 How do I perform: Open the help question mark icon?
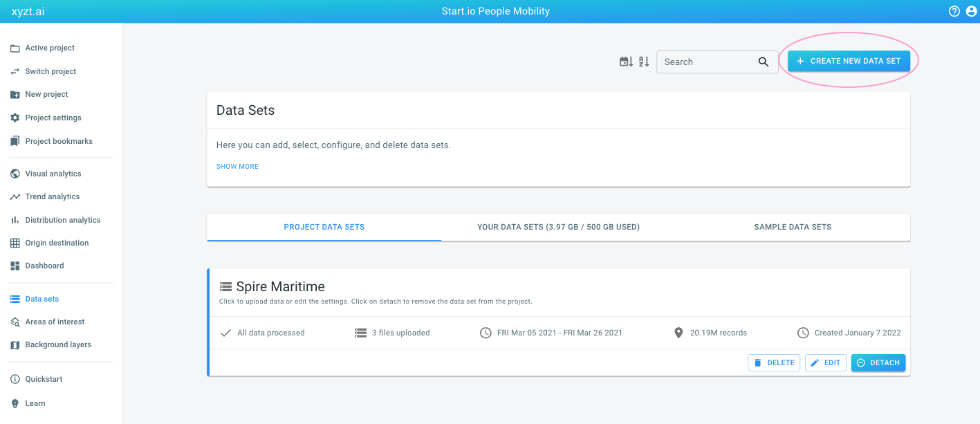point(954,11)
